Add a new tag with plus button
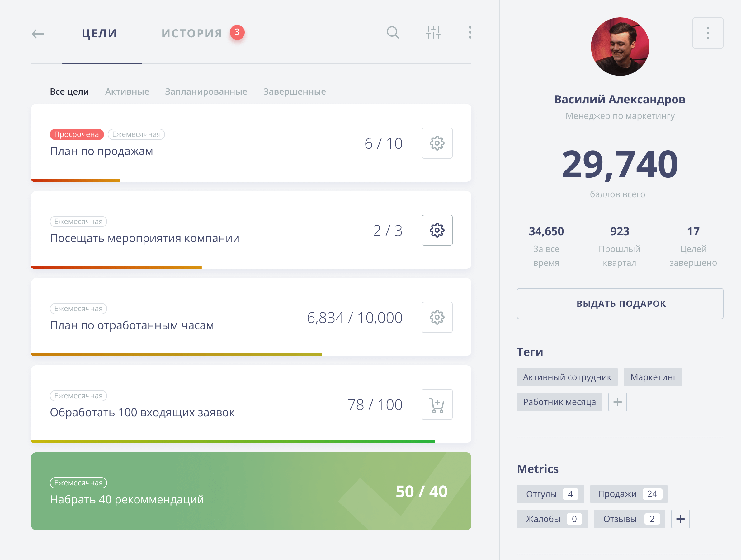This screenshot has width=741, height=560. (x=617, y=402)
